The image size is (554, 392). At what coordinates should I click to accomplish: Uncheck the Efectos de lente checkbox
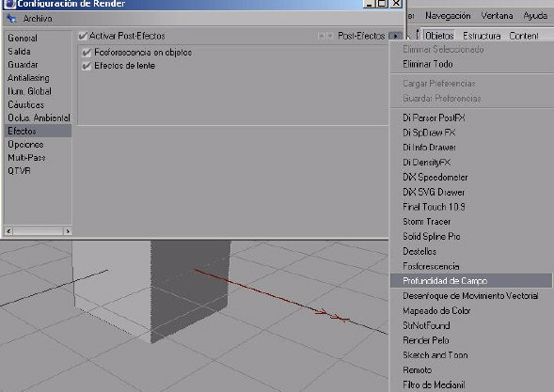(x=87, y=66)
